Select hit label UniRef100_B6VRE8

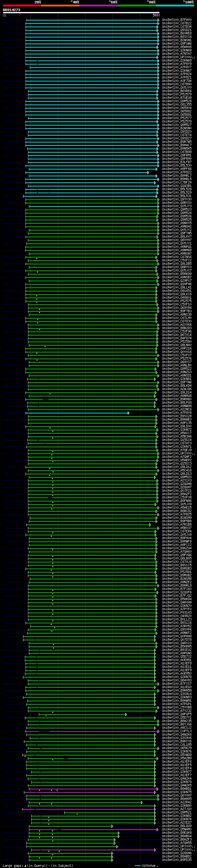click(177, 33)
